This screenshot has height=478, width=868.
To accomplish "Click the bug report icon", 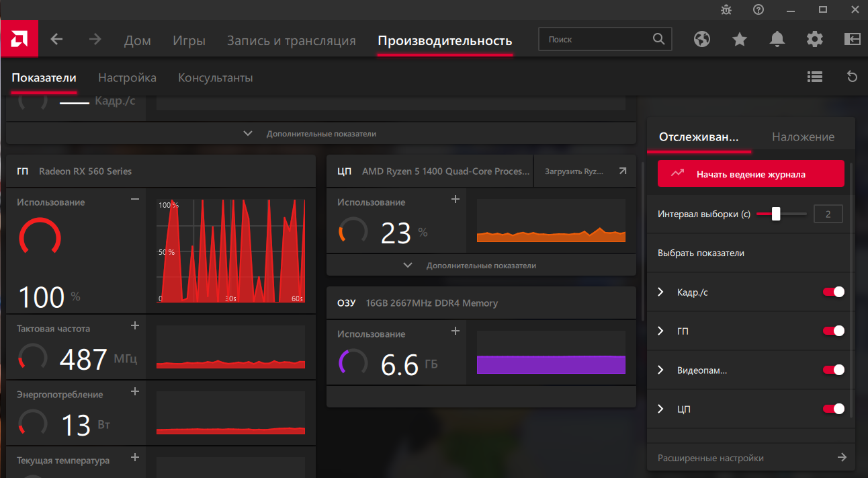I will click(x=726, y=9).
